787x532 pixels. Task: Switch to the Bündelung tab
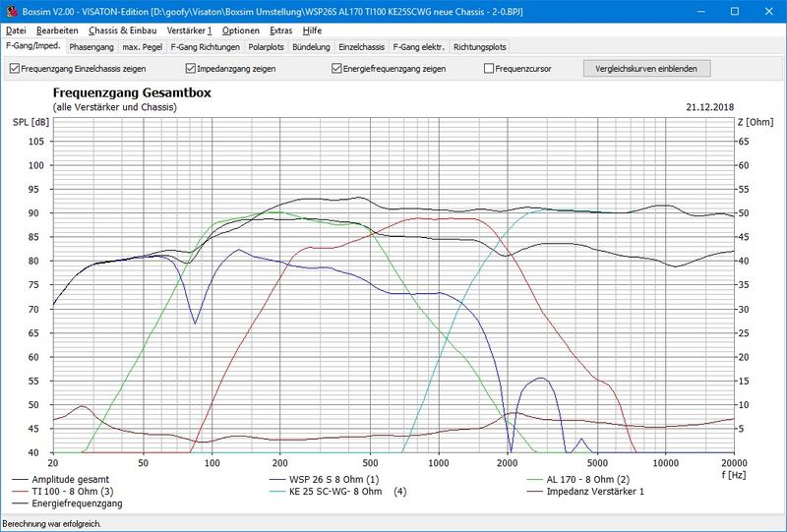312,46
